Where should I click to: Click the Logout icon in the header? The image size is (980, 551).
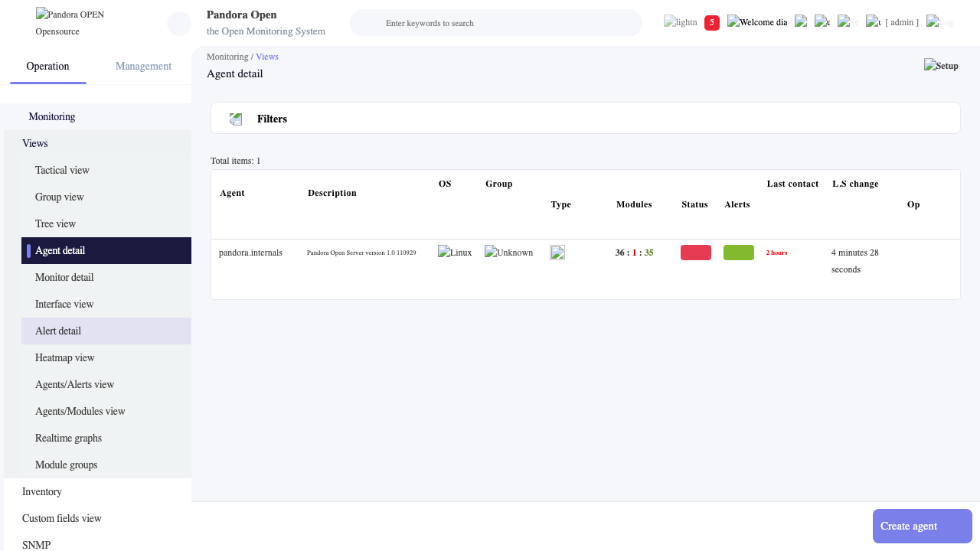[x=940, y=22]
